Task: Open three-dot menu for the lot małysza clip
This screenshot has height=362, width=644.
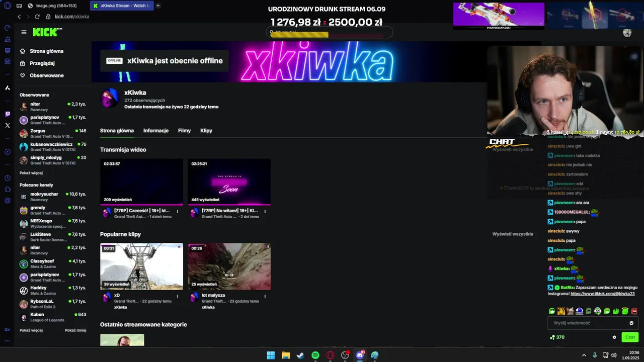Action: click(265, 296)
